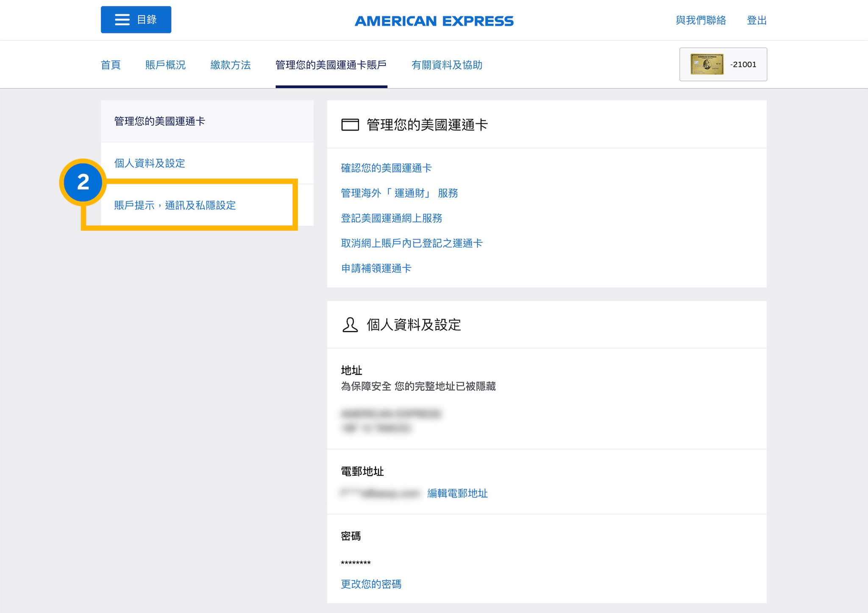
Task: Click the 確認您的美國運通卡 link
Action: (386, 168)
